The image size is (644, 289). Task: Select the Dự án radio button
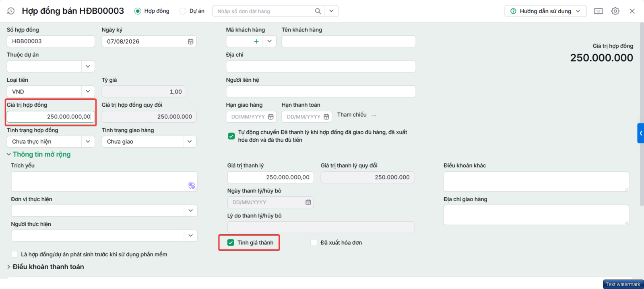(183, 11)
